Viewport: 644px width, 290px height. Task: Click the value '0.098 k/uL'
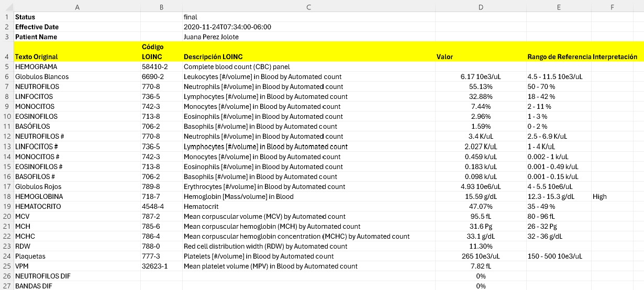click(481, 176)
